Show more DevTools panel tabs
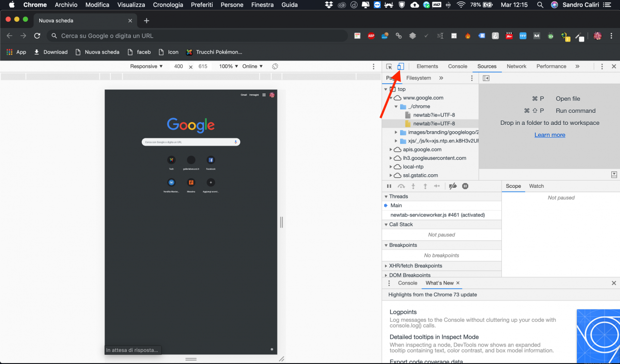Screen dimensions: 620x364 [x=577, y=66]
